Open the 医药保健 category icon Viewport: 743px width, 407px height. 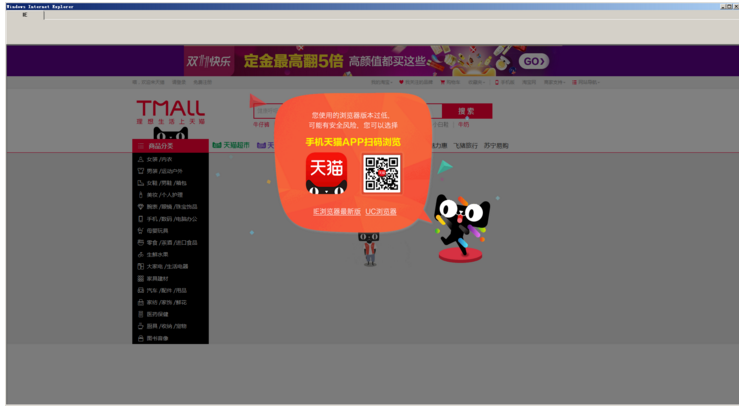point(140,314)
